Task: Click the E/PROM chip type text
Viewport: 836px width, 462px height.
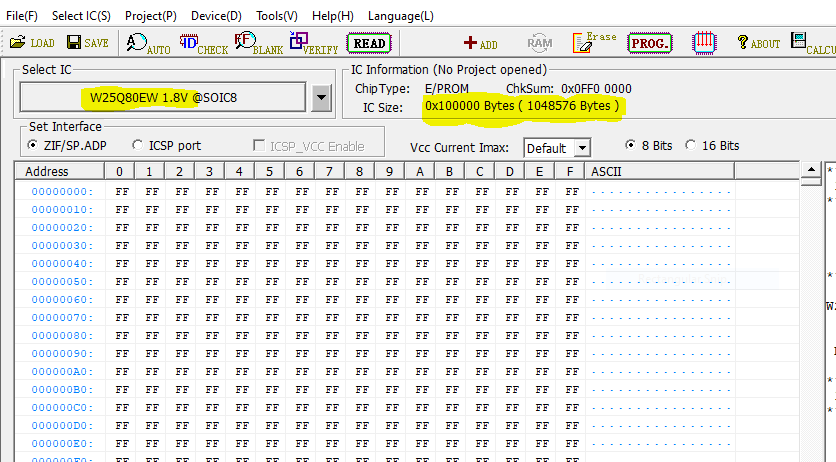Action: tap(447, 88)
